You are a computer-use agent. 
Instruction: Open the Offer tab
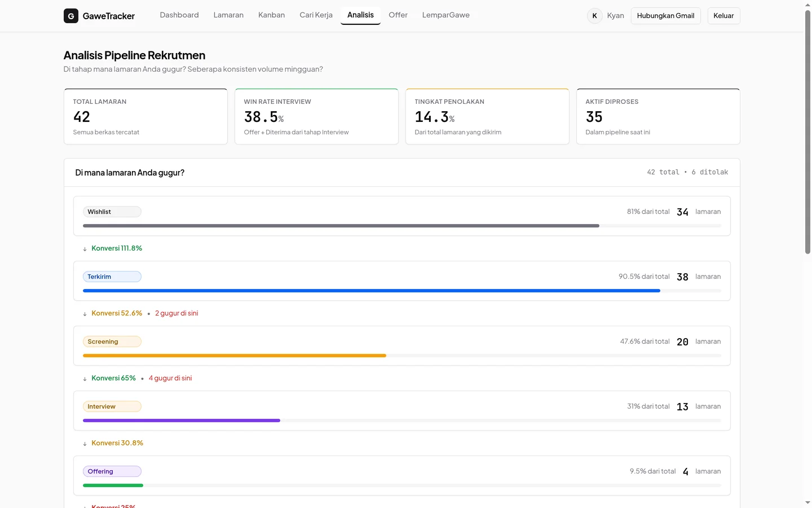point(398,15)
